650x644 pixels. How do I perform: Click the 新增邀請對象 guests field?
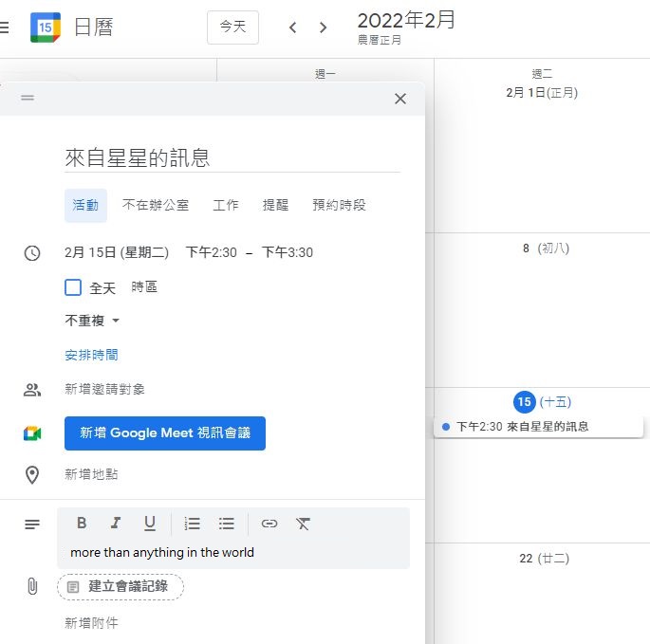click(x=105, y=389)
